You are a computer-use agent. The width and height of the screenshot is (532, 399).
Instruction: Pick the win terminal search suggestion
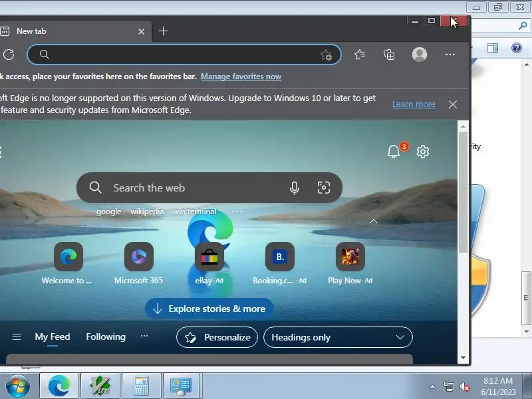(194, 211)
